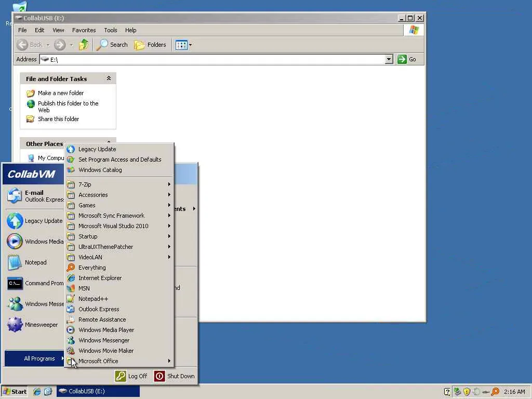Launch Minesweeper game

35,325
